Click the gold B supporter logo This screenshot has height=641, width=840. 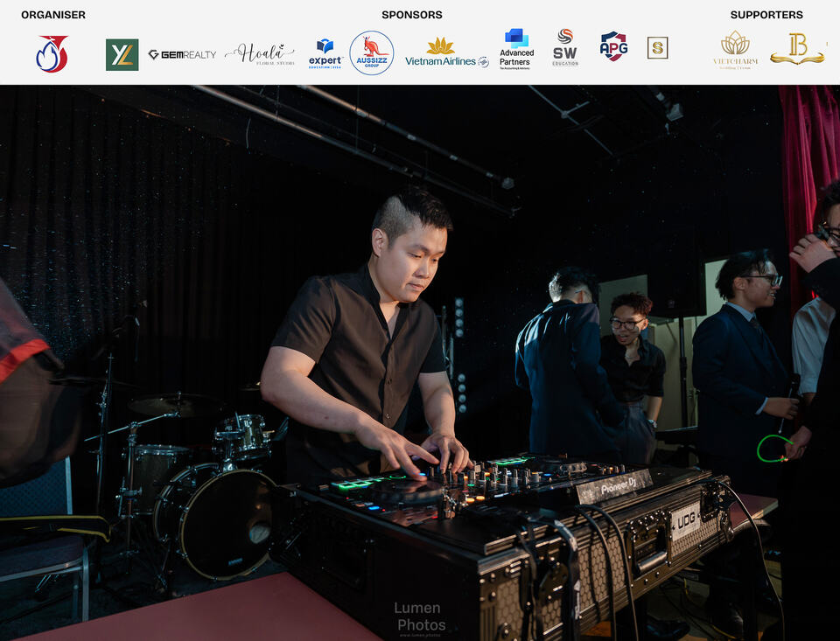[x=798, y=49]
